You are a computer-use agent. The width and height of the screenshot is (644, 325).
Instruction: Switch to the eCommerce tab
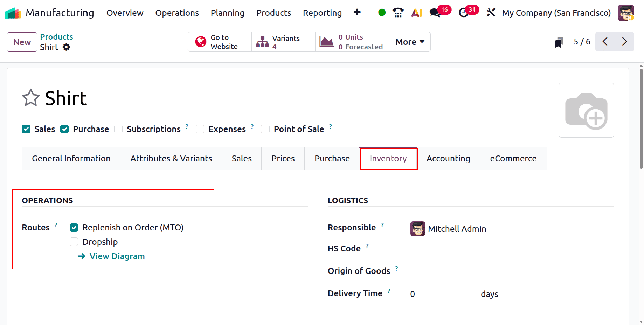[x=513, y=159]
